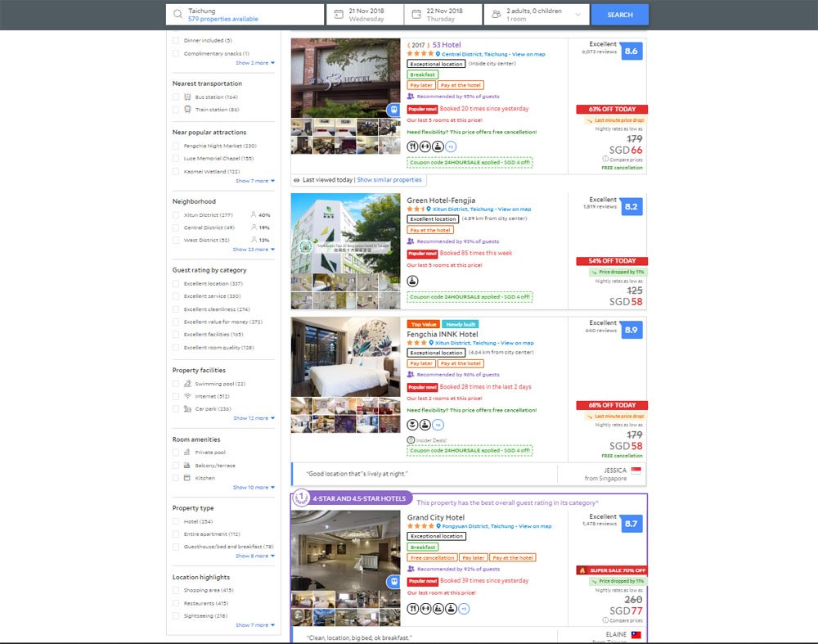The width and height of the screenshot is (818, 644).
Task: Tick the Private pool checkbox
Action: tap(176, 453)
